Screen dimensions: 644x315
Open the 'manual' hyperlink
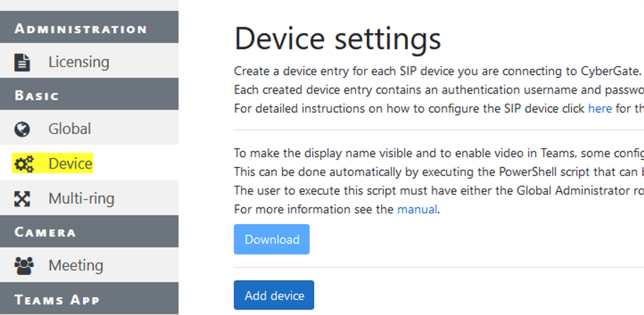pos(417,209)
